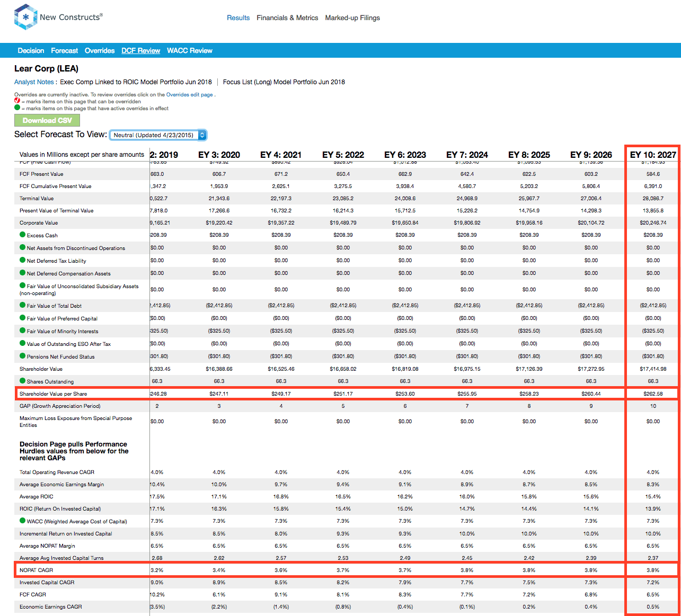
Task: Click the $262.58 shareholder value per share cell
Action: coord(653,394)
